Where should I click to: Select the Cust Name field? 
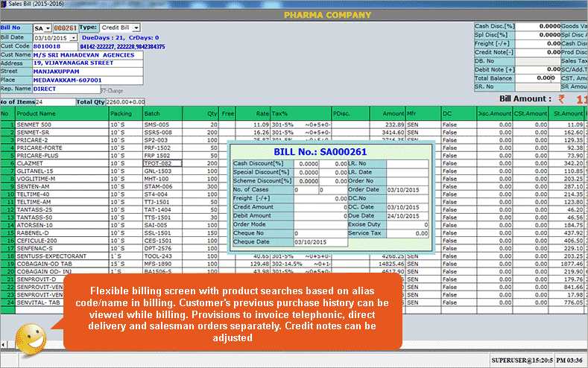click(88, 55)
